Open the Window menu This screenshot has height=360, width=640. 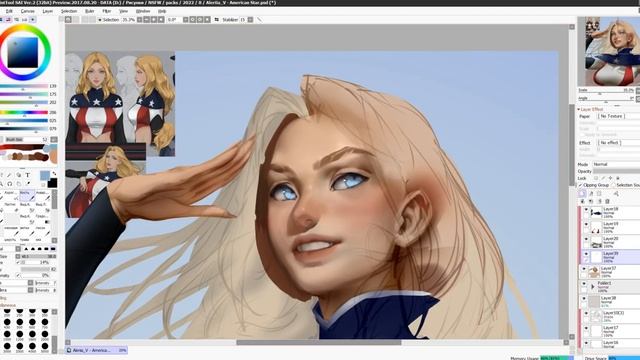[143, 11]
